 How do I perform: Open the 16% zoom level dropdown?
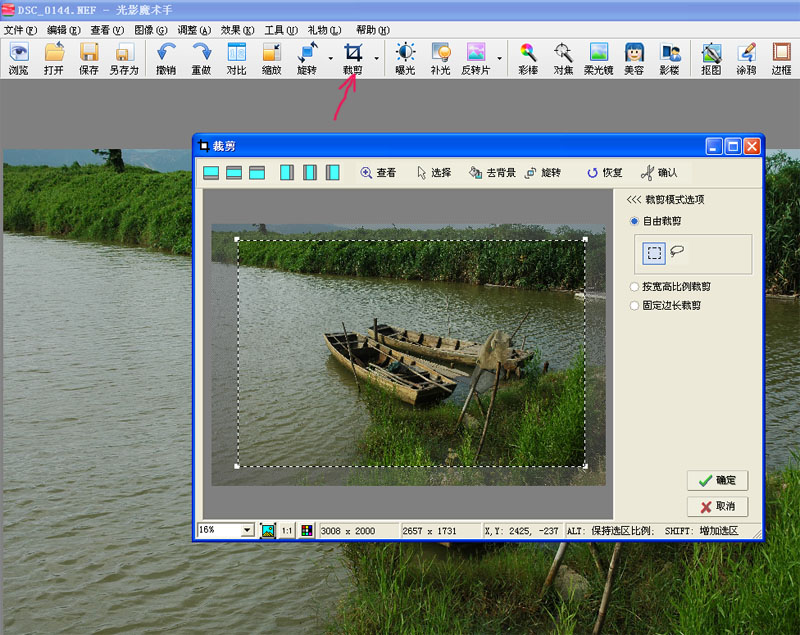[247, 531]
